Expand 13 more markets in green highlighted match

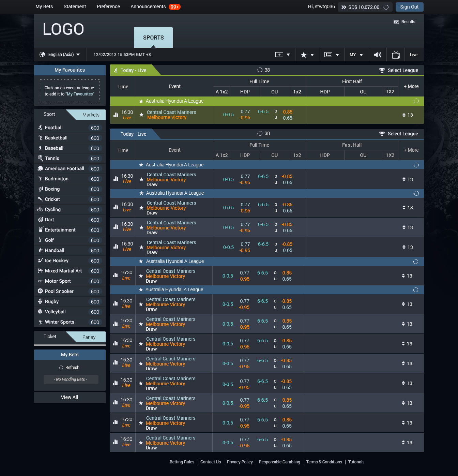(x=408, y=115)
